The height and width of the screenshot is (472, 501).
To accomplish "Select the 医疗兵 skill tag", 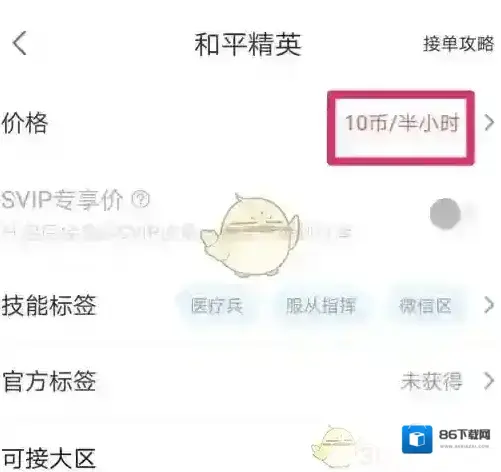I will click(217, 306).
